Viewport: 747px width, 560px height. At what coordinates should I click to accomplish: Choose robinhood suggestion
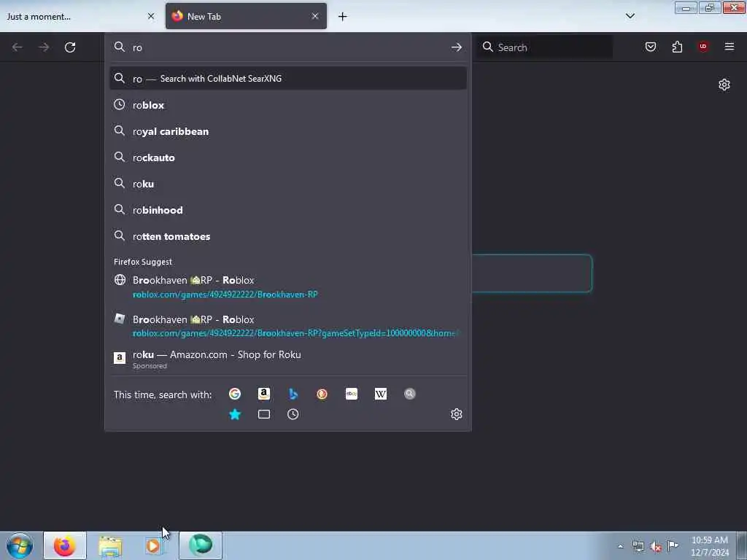pos(287,210)
